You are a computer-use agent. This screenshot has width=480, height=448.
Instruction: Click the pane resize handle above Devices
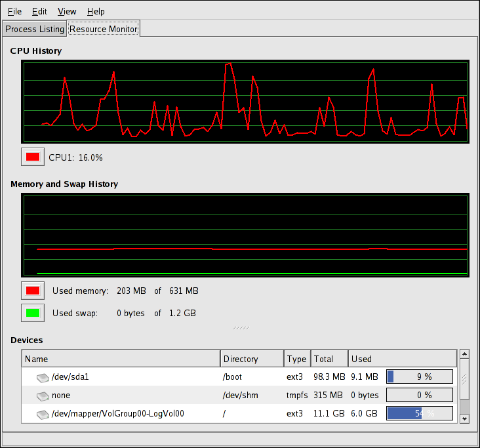click(x=240, y=327)
